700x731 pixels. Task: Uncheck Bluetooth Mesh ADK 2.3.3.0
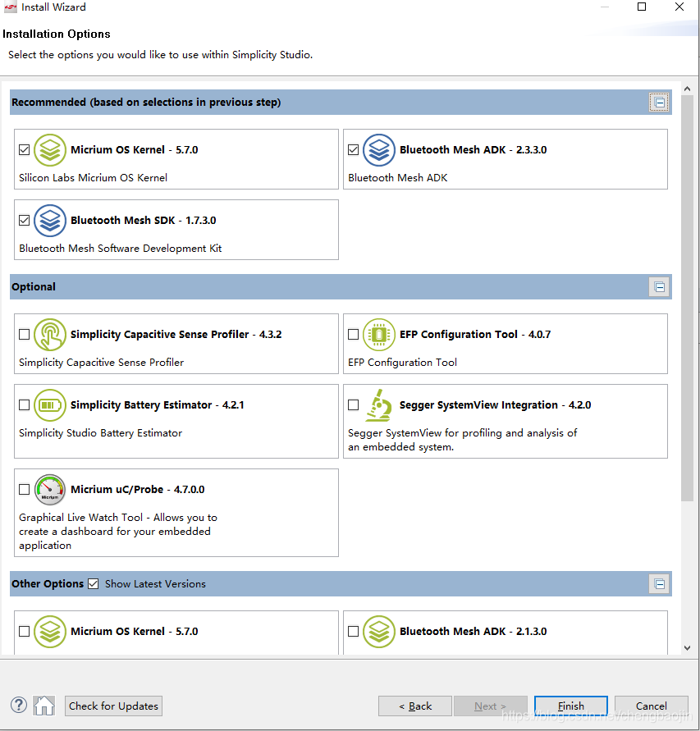click(354, 149)
